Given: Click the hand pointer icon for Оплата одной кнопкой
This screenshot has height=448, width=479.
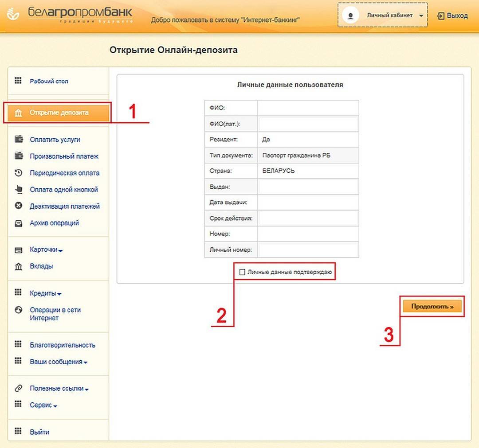Looking at the screenshot, I should pos(18,190).
